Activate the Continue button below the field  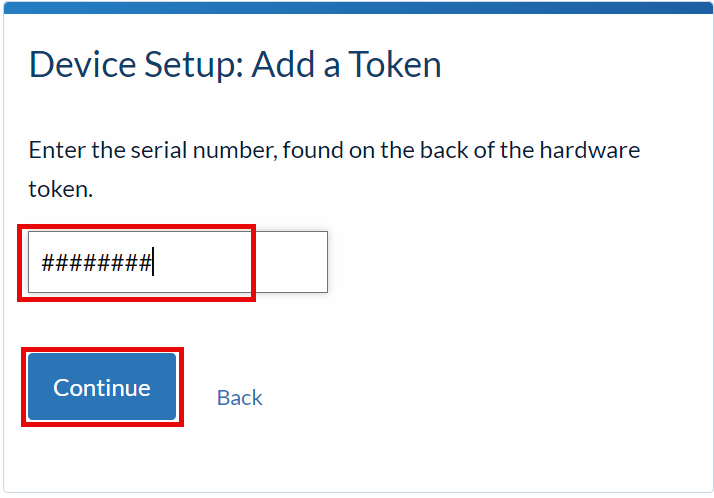(x=102, y=386)
